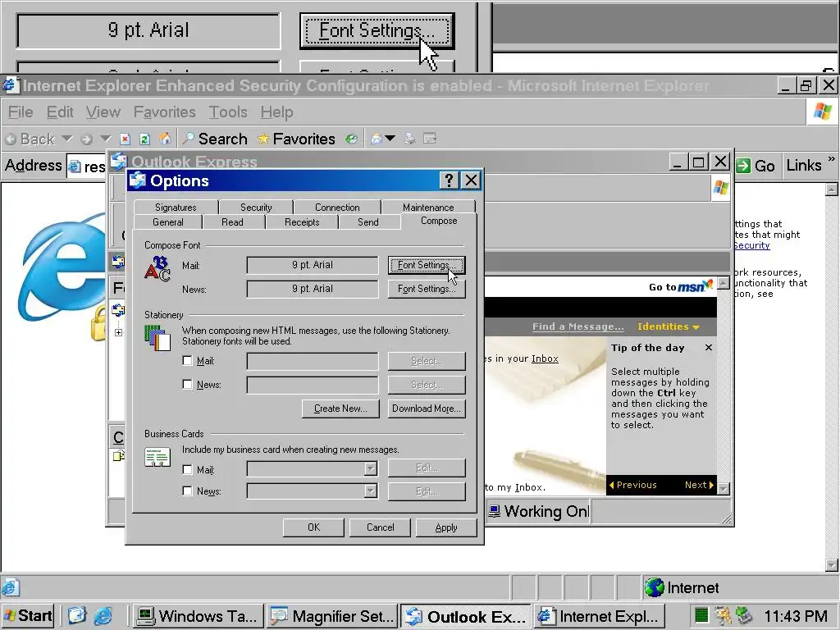Expand the Links toolbar chevron
The width and height of the screenshot is (840, 630).
(831, 159)
